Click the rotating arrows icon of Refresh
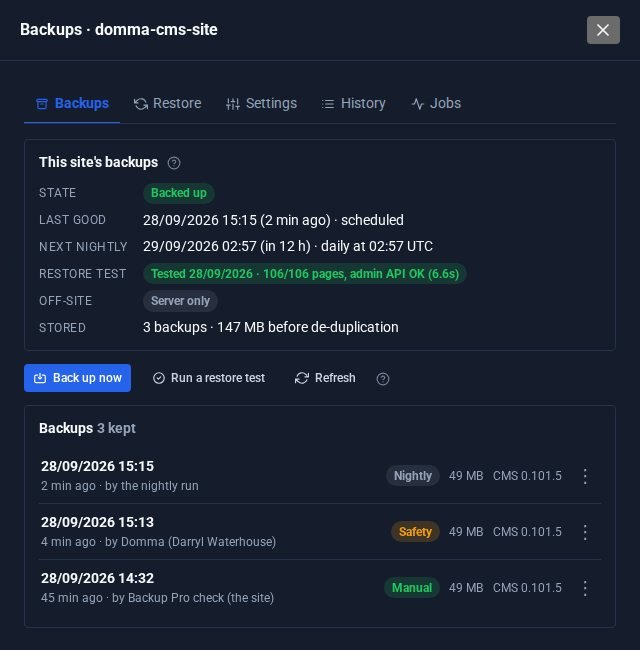The width and height of the screenshot is (640, 650). coord(302,378)
